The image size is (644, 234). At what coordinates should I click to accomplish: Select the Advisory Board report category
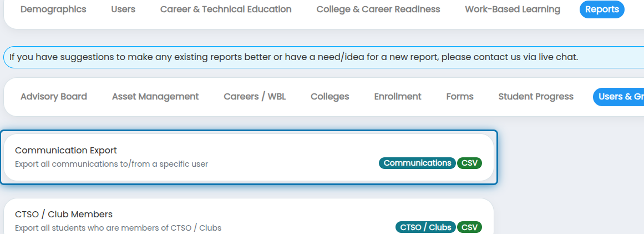pos(54,97)
